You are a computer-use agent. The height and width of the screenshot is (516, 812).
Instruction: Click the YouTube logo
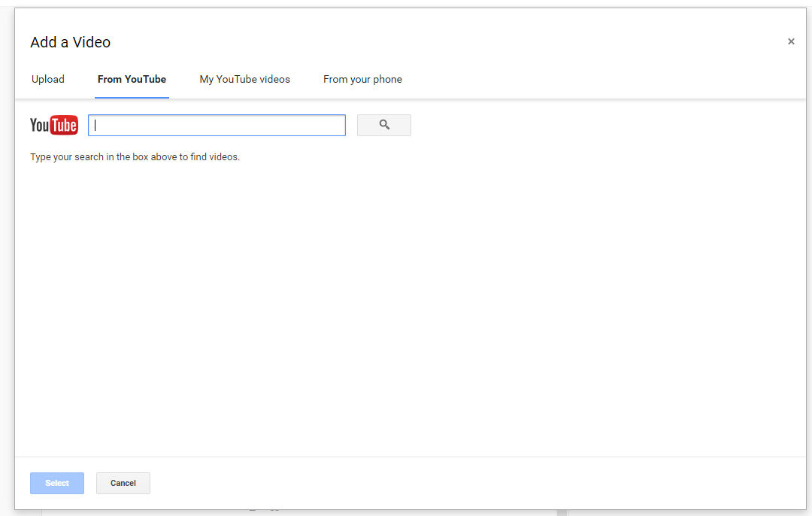tap(54, 125)
